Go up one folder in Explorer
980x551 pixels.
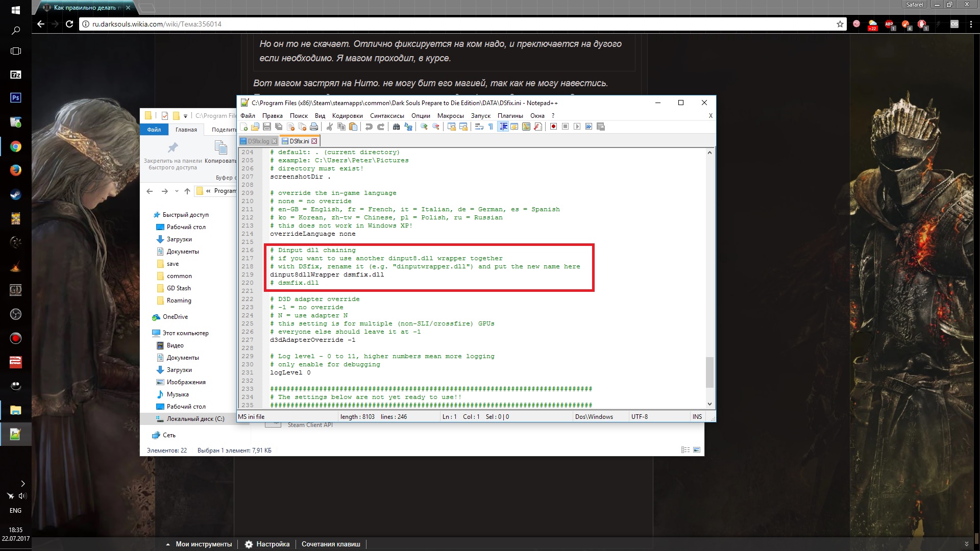point(187,191)
